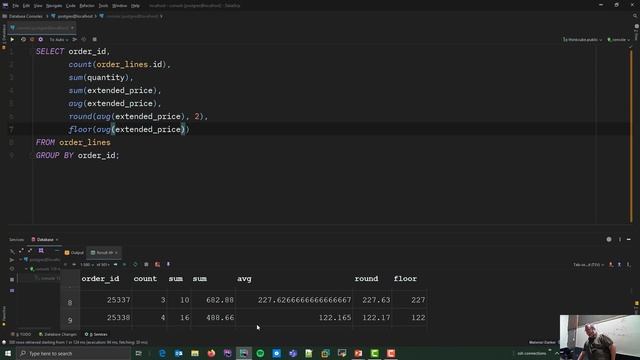Open the File menu
Screen dimensions: 640x360
coord(16,6)
